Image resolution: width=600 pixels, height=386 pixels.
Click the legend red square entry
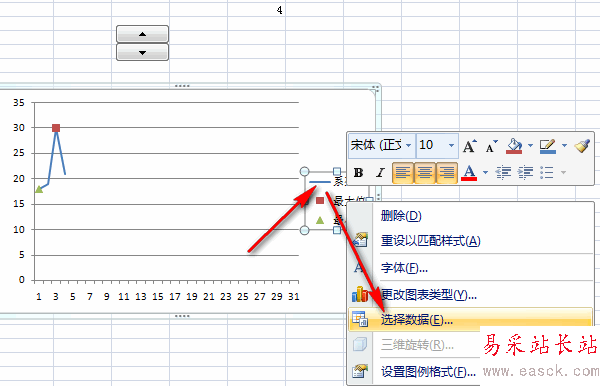click(320, 200)
